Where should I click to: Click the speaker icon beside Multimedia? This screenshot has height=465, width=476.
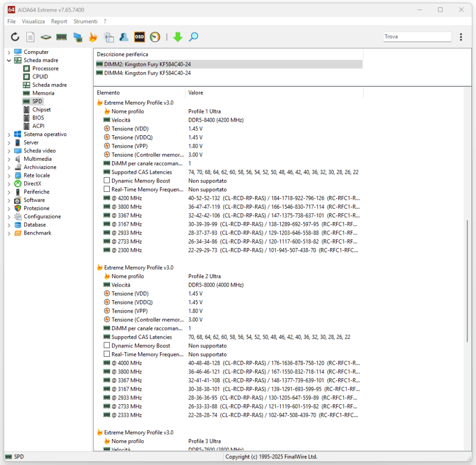(x=18, y=159)
